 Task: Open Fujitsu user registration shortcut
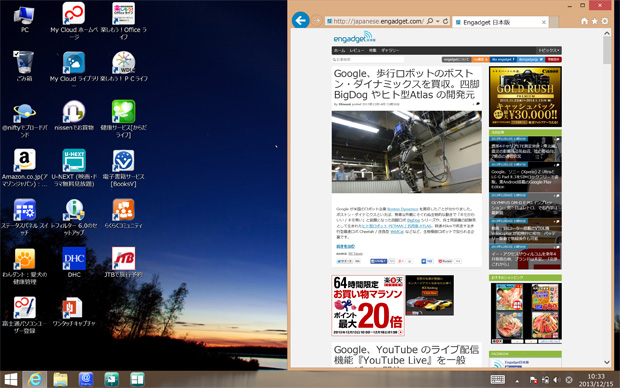click(x=25, y=315)
